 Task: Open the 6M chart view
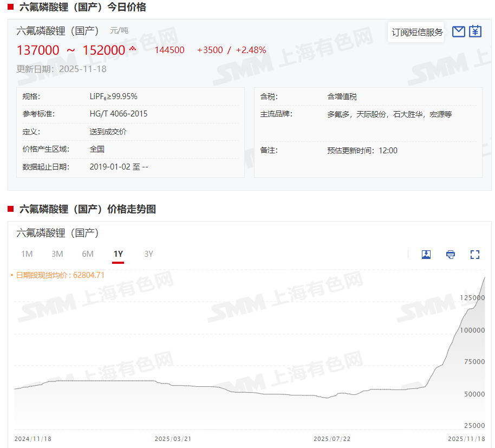tap(88, 254)
